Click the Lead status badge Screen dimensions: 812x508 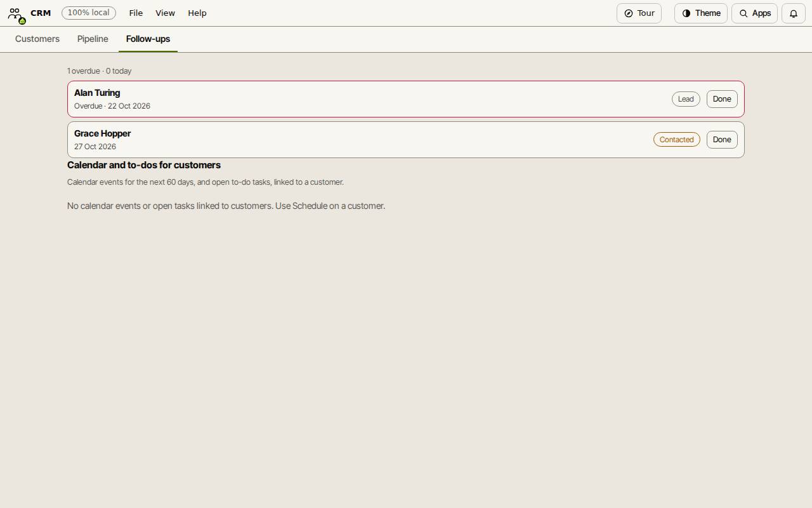pyautogui.click(x=686, y=99)
